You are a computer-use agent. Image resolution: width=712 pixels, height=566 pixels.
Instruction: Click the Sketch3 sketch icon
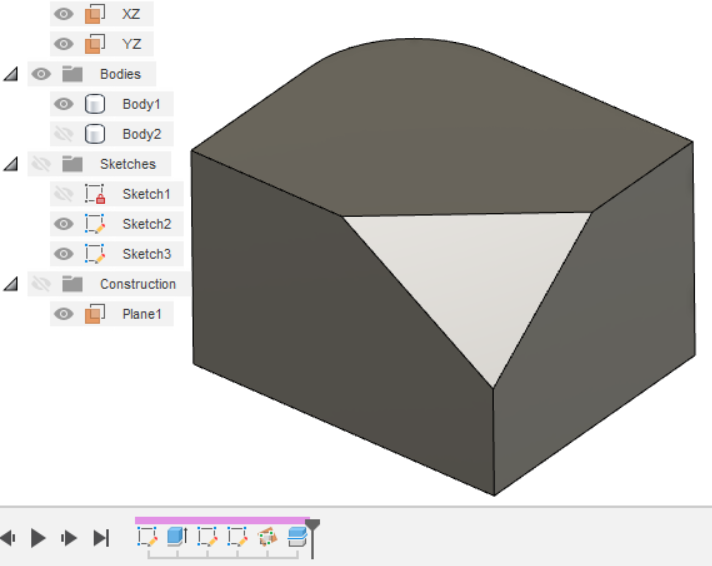[x=95, y=254]
